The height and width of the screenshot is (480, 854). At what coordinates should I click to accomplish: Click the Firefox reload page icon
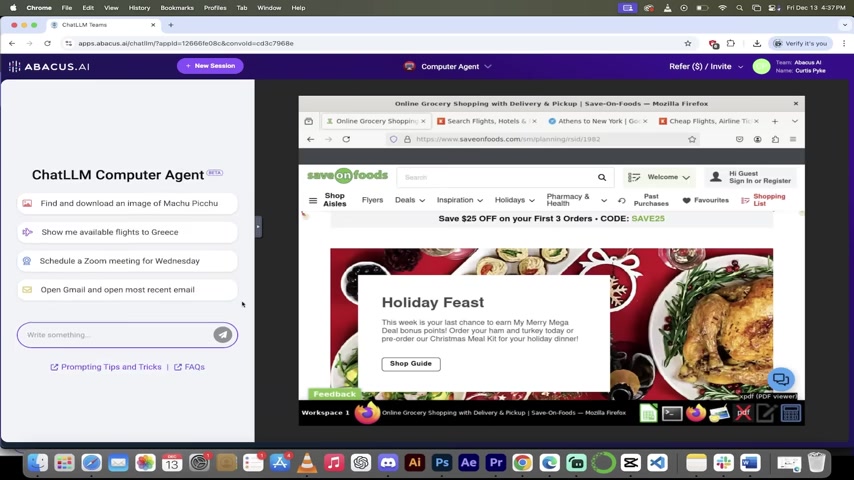pos(346,139)
